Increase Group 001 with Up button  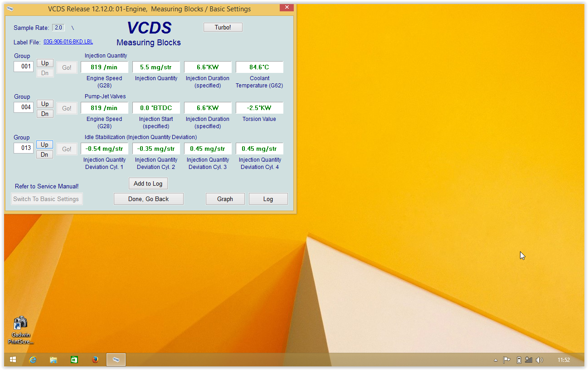click(x=45, y=63)
